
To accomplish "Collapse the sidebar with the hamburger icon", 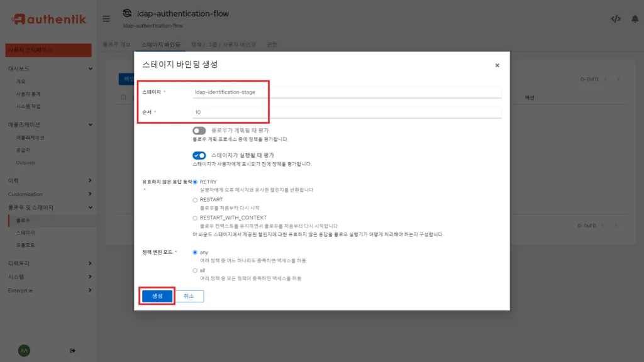I will click(106, 19).
